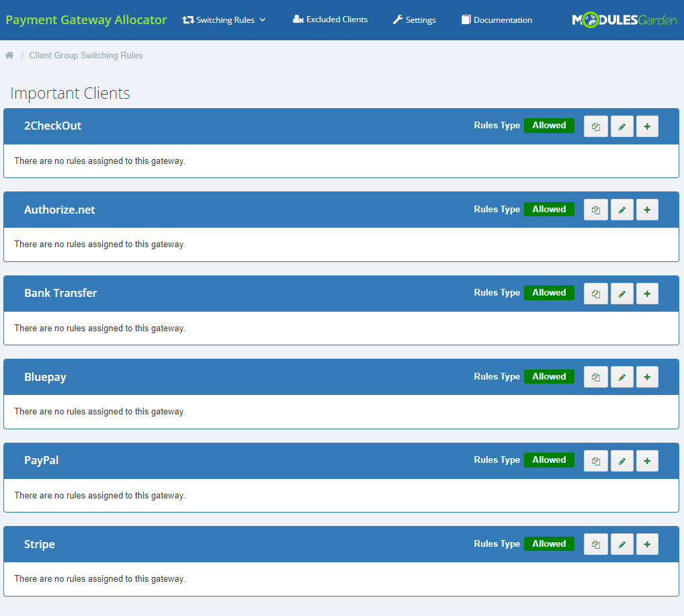The width and height of the screenshot is (684, 616).
Task: Edit the Bluepay gateway rules type
Action: (622, 377)
